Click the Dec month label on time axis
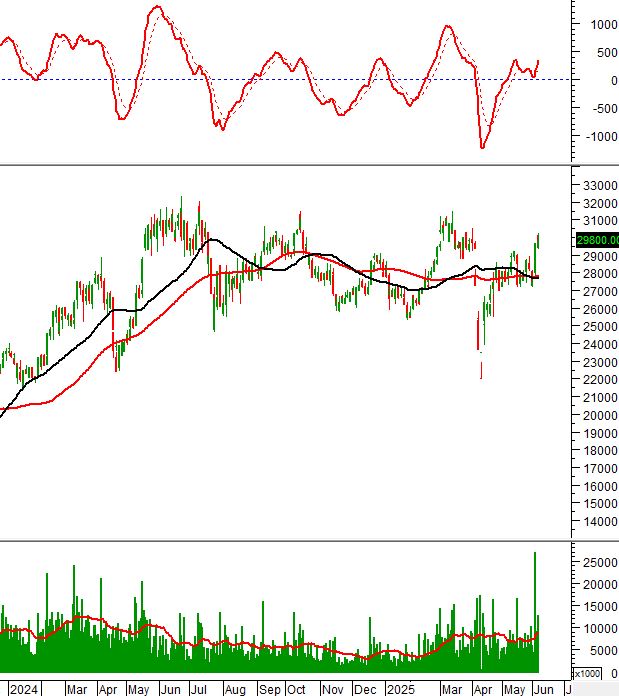The width and height of the screenshot is (619, 696). click(366, 689)
